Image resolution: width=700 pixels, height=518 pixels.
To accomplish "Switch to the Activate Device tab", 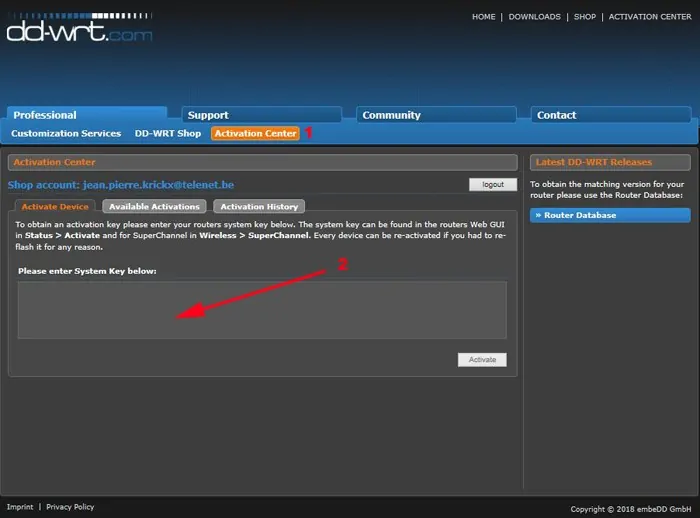I will (x=55, y=206).
